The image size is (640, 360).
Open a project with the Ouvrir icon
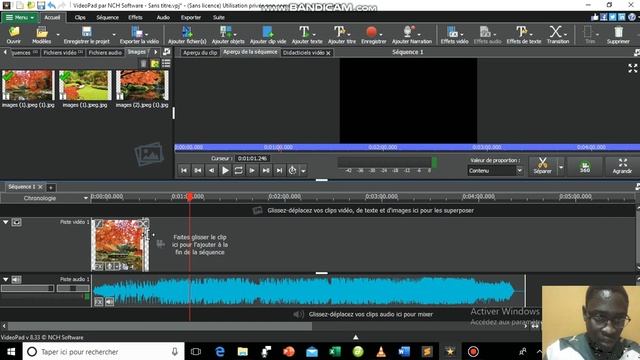click(13, 35)
